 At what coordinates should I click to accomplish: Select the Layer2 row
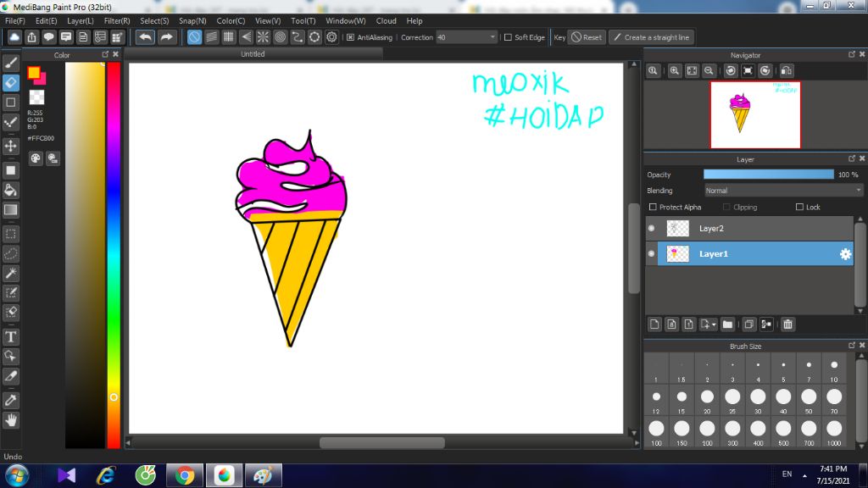click(x=749, y=228)
